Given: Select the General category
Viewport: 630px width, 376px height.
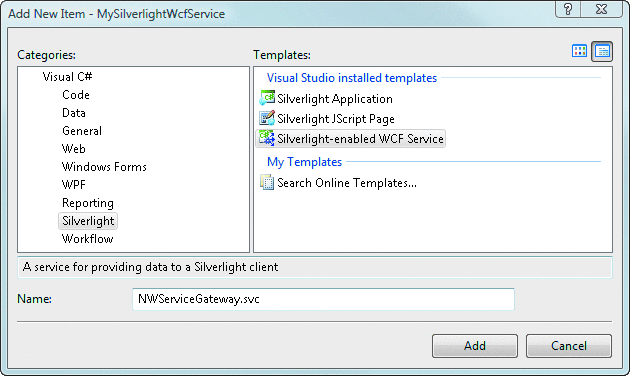Looking at the screenshot, I should point(82,131).
